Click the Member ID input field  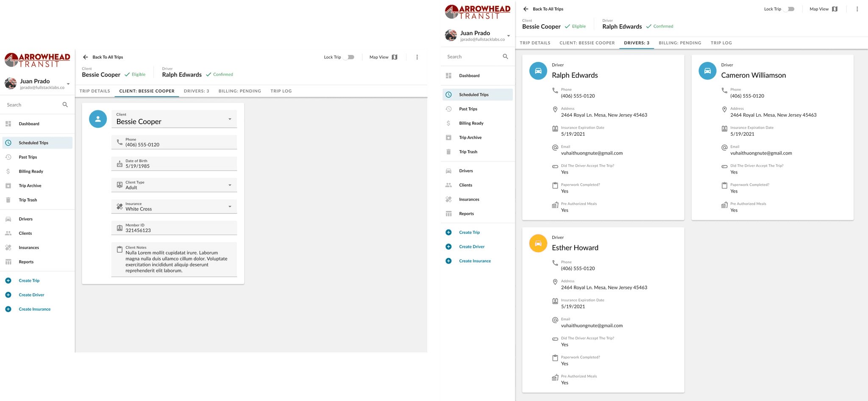174,228
